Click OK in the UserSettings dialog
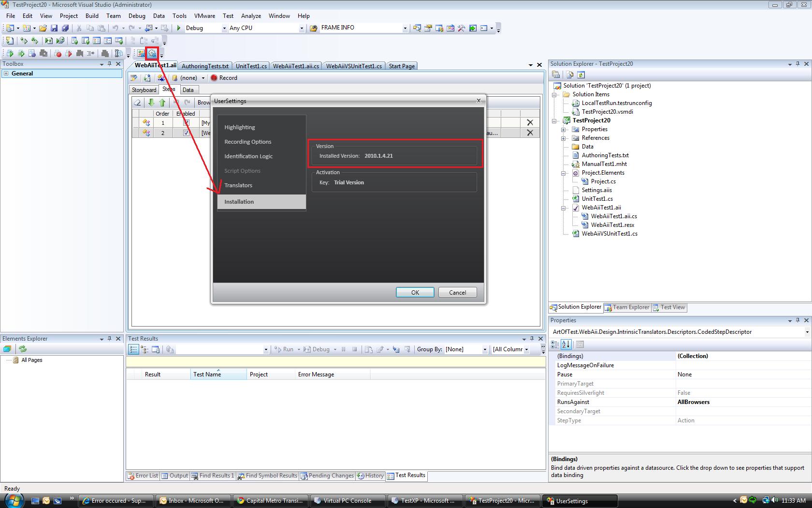Screen dimensions: 812x508 tap(415, 293)
